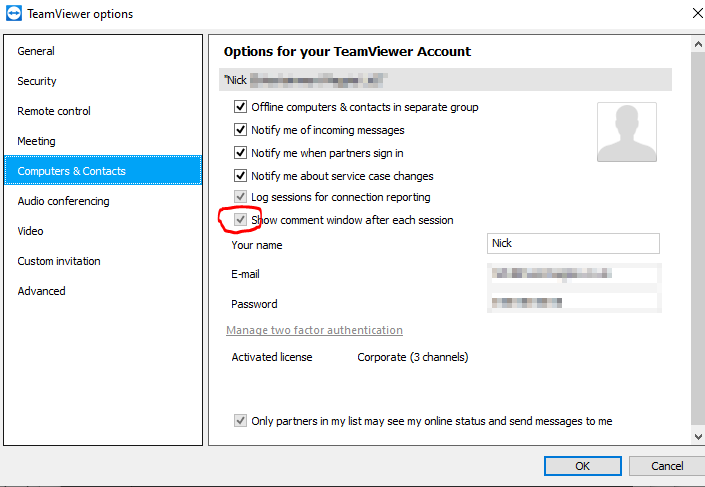The width and height of the screenshot is (705, 487).
Task: Open the Video options category
Action: [103, 231]
